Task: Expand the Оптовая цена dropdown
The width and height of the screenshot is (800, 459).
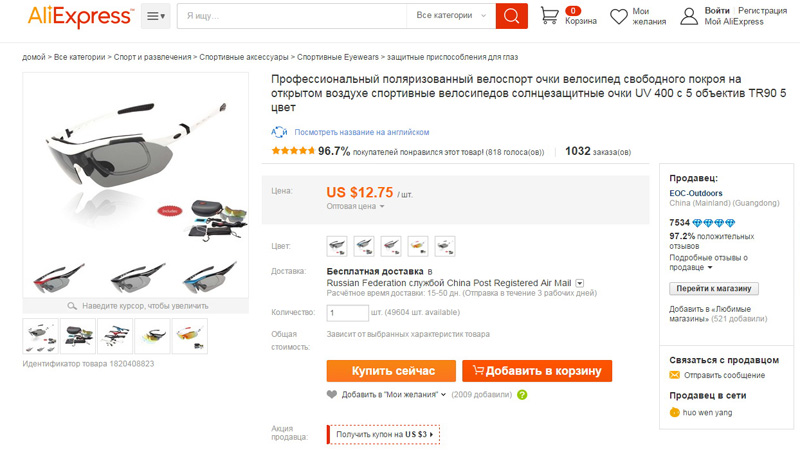Action: (356, 207)
